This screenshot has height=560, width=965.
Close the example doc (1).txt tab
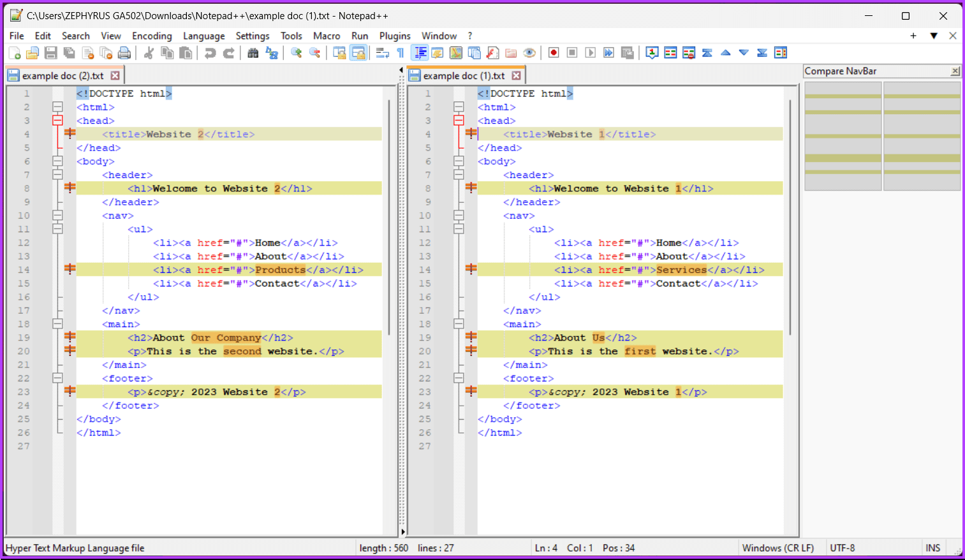[x=516, y=76]
